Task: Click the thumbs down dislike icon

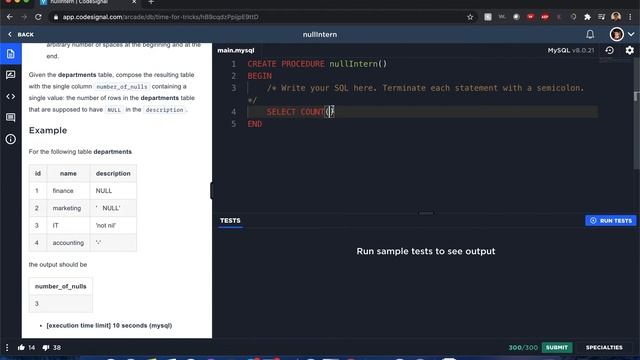Action: click(x=46, y=347)
